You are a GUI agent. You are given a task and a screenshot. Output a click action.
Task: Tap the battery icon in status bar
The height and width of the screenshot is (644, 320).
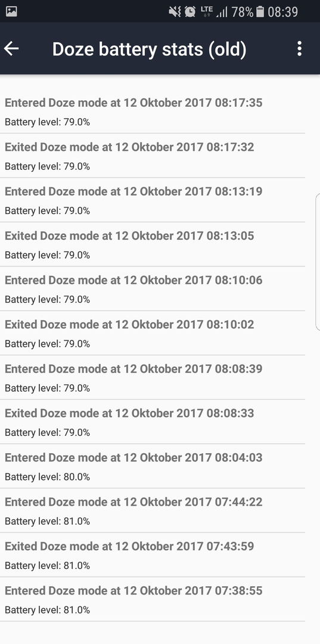(260, 12)
